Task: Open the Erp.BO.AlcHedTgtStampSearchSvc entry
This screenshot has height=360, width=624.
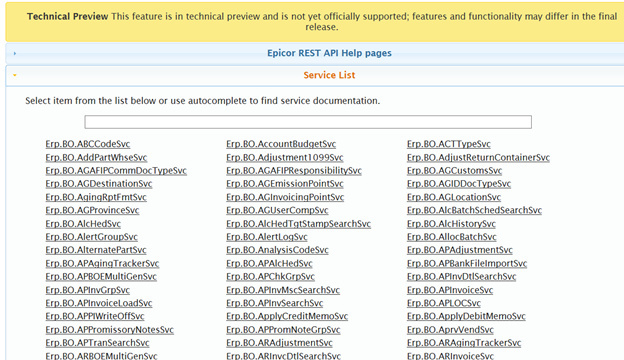Action: click(x=298, y=224)
